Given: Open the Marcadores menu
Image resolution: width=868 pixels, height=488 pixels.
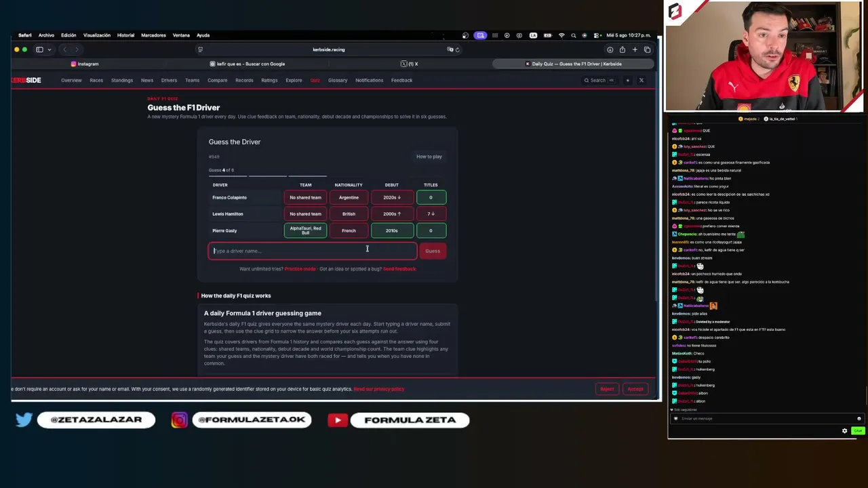Looking at the screenshot, I should click(153, 35).
